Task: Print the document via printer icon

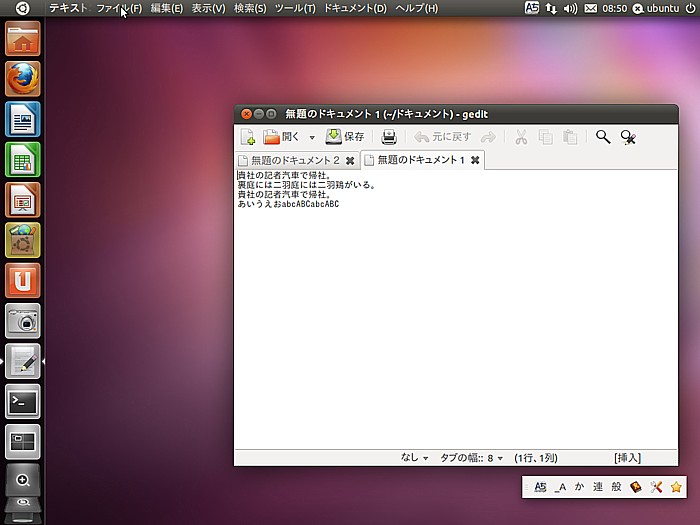Action: pos(389,137)
